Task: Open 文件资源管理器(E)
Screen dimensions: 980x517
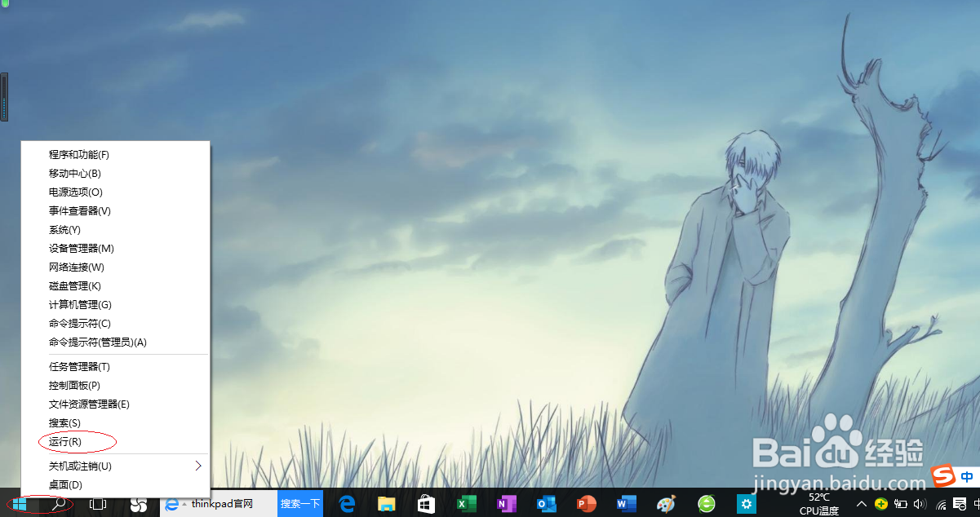Action: point(115,404)
